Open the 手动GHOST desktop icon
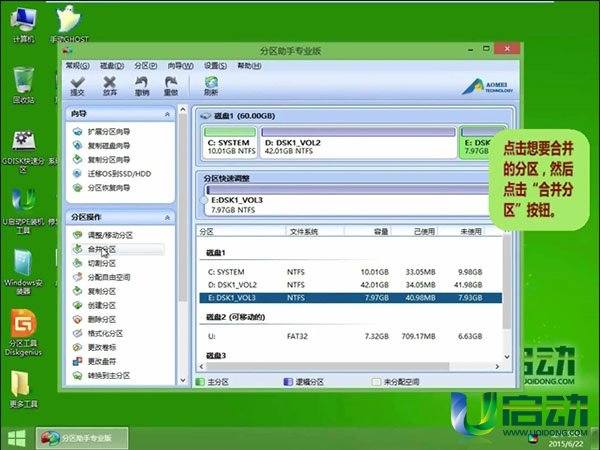The height and width of the screenshot is (450, 600). click(69, 24)
